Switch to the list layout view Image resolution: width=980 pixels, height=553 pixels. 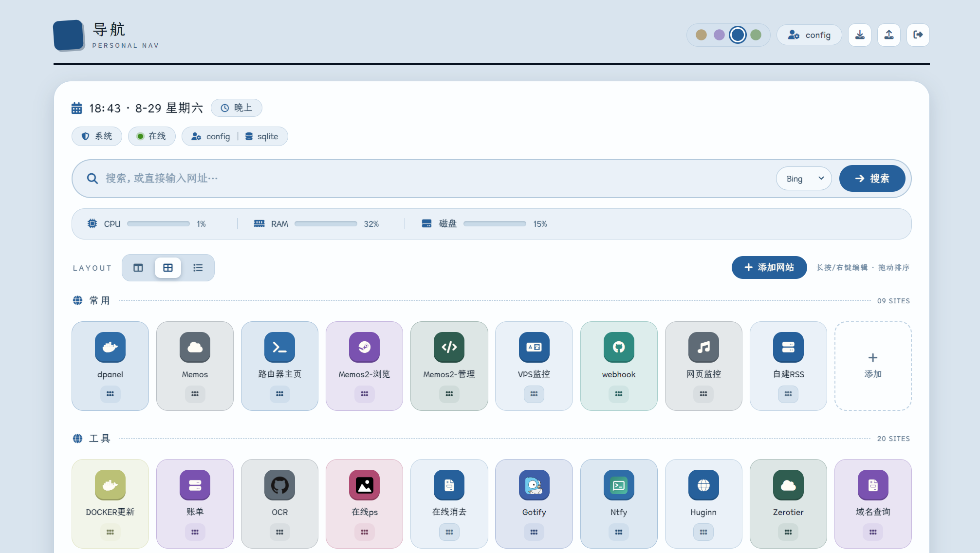pyautogui.click(x=198, y=268)
